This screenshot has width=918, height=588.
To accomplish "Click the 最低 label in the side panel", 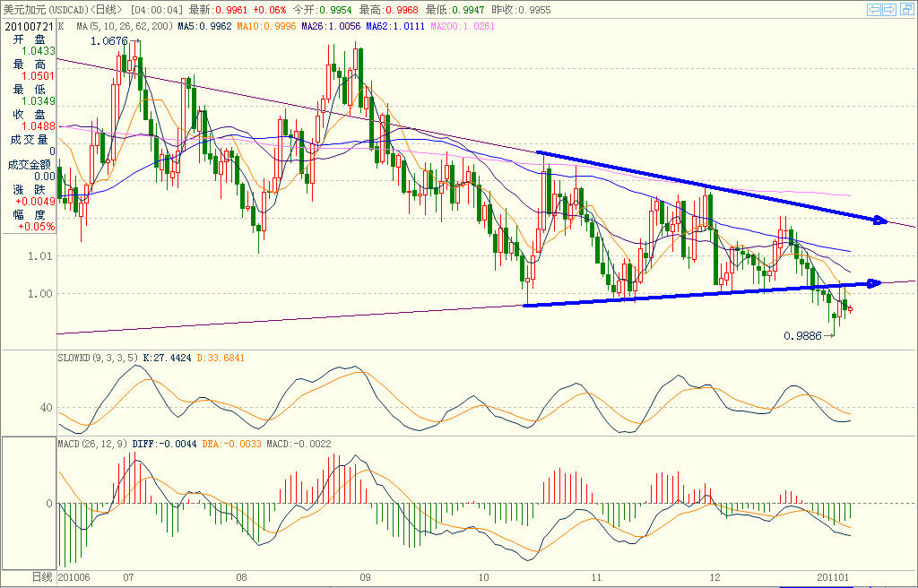I will 30,90.
